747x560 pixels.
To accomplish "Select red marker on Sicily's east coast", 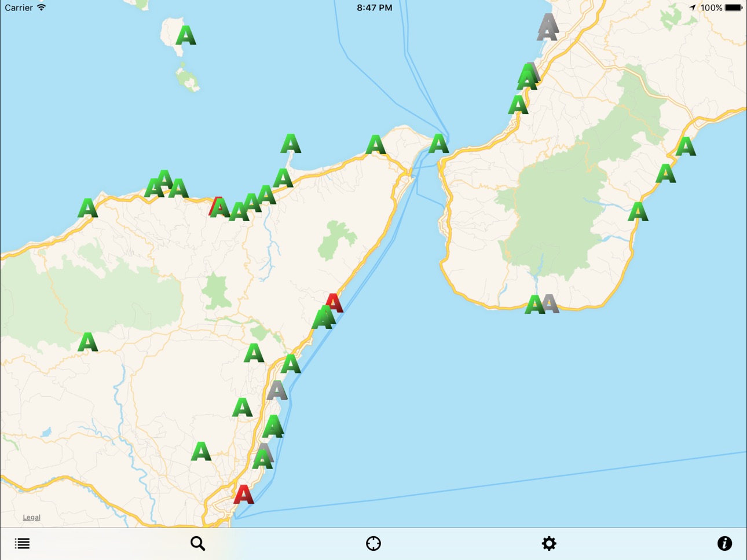I will (x=334, y=302).
